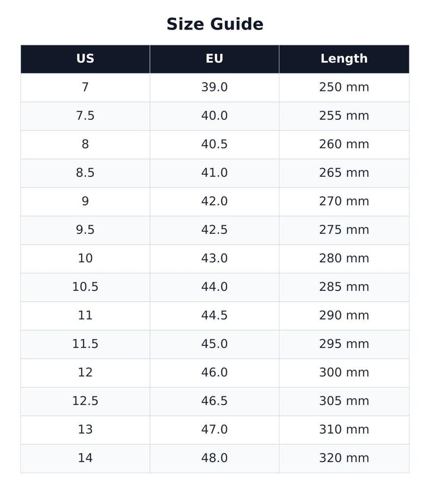Select the 295 mm length cell
Viewport: 430px width, 504px height.
pyautogui.click(x=344, y=344)
